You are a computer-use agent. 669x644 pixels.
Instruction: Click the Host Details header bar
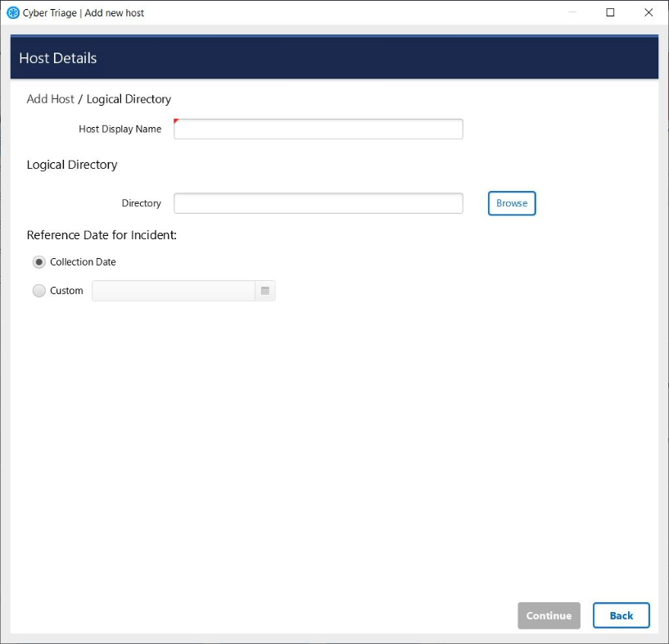tap(334, 58)
